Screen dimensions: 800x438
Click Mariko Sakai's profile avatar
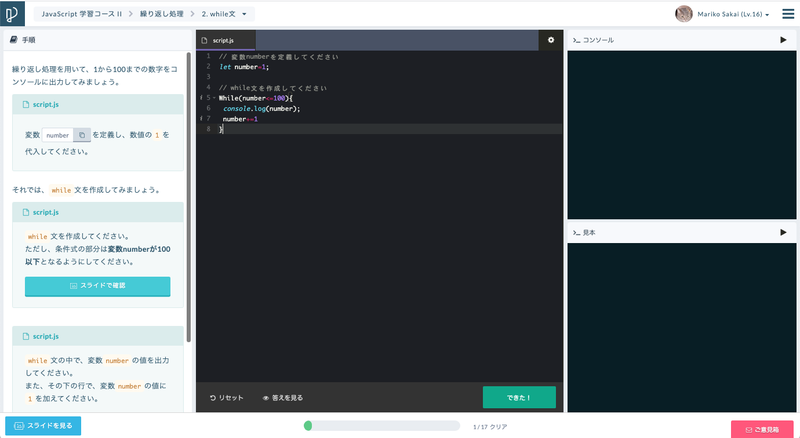(x=685, y=14)
